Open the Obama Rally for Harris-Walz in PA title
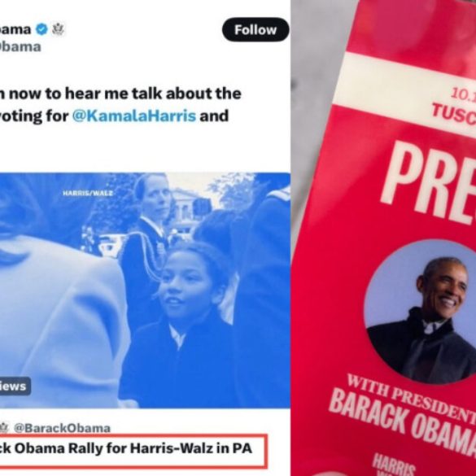 pyautogui.click(x=125, y=448)
